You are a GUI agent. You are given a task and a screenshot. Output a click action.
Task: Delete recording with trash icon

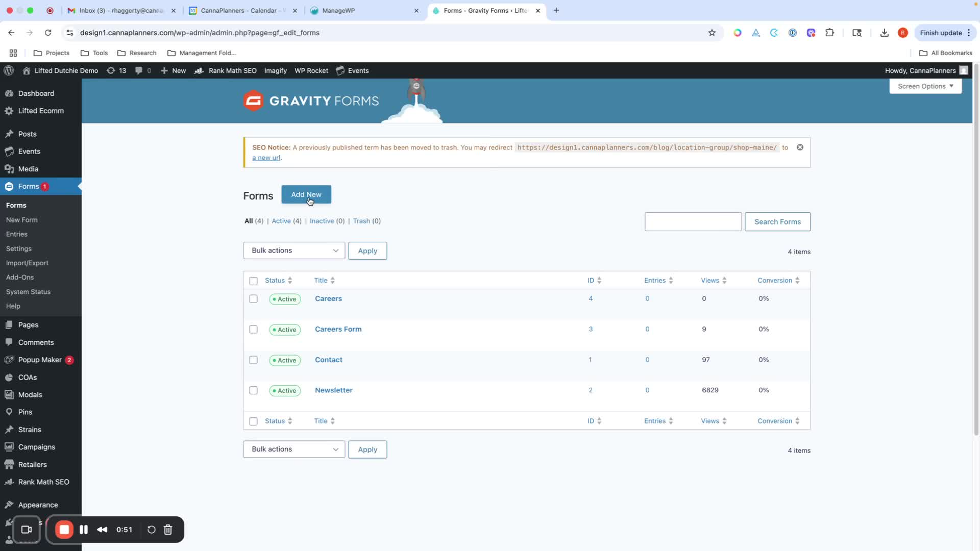click(168, 530)
